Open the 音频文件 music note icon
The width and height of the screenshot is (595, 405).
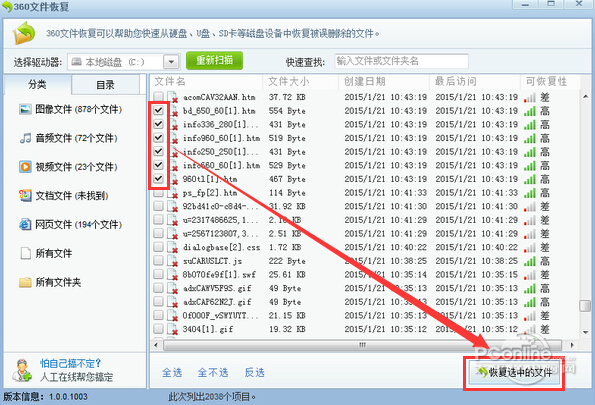[x=25, y=138]
